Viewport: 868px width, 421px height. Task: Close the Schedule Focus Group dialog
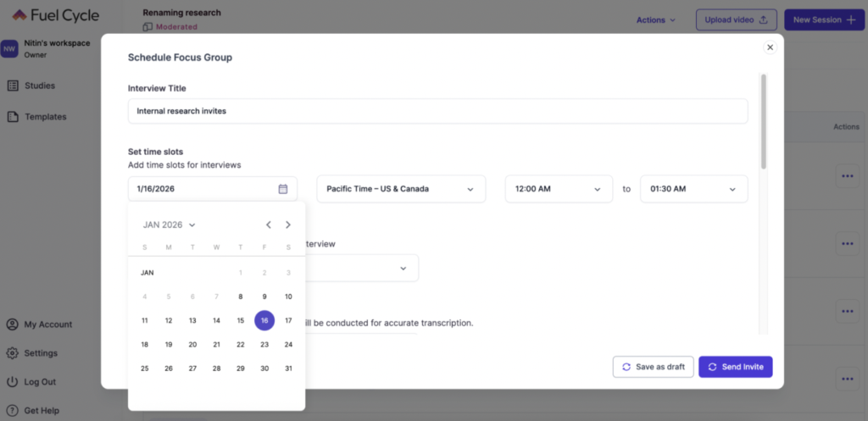(770, 47)
